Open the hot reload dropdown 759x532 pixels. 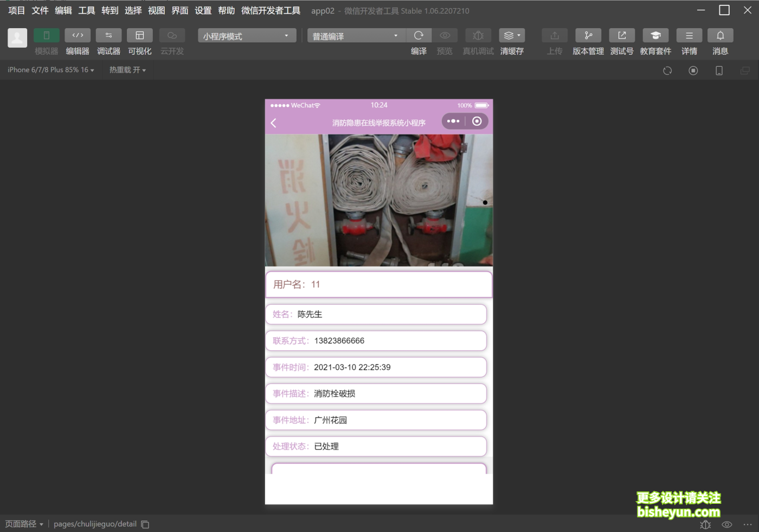[x=127, y=70]
